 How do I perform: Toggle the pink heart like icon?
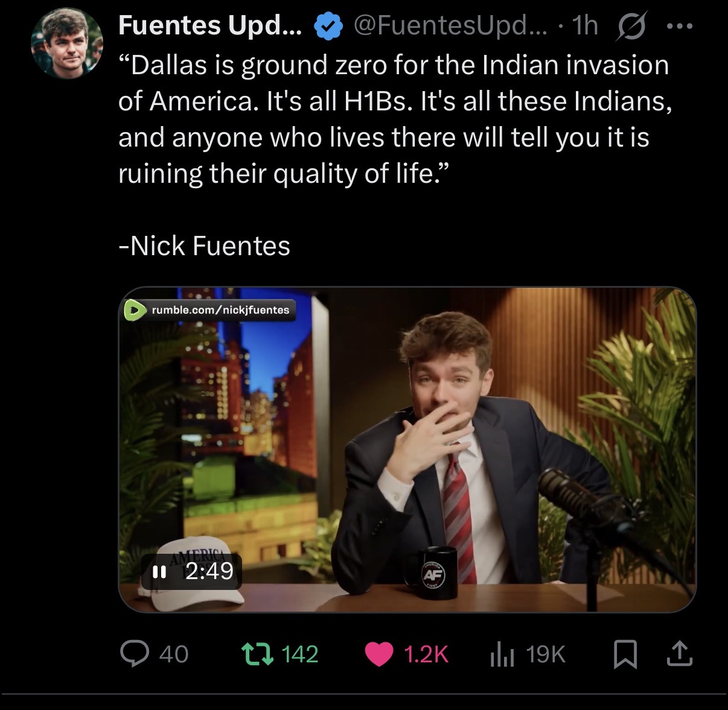coord(380,655)
